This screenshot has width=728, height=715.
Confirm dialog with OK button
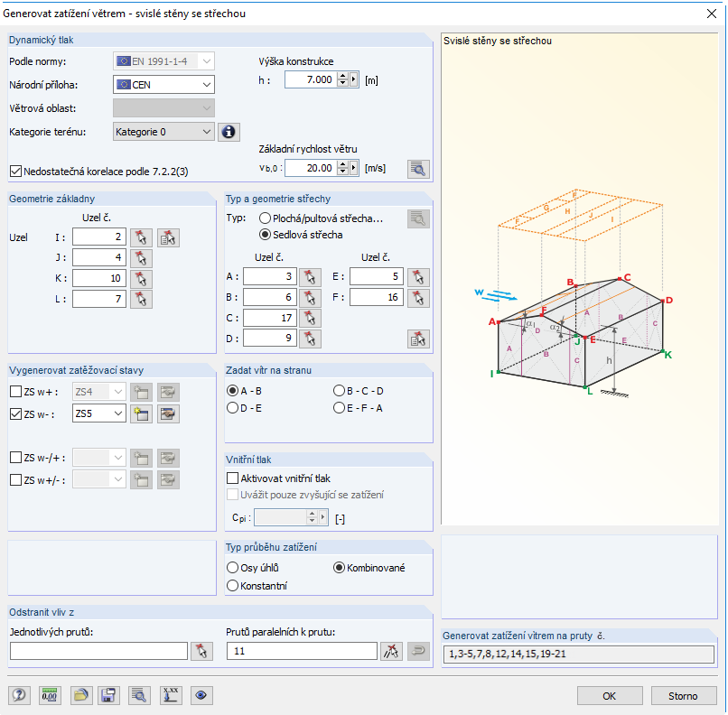[x=610, y=695]
